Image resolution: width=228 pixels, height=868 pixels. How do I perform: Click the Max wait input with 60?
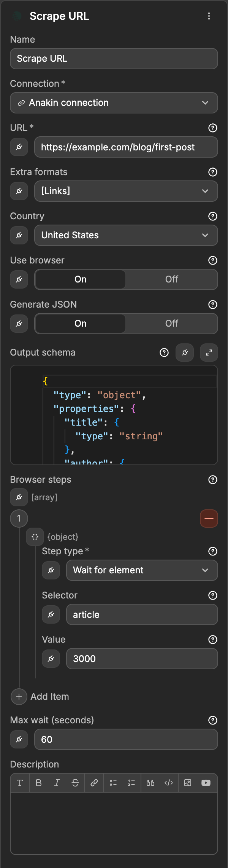pos(126,739)
